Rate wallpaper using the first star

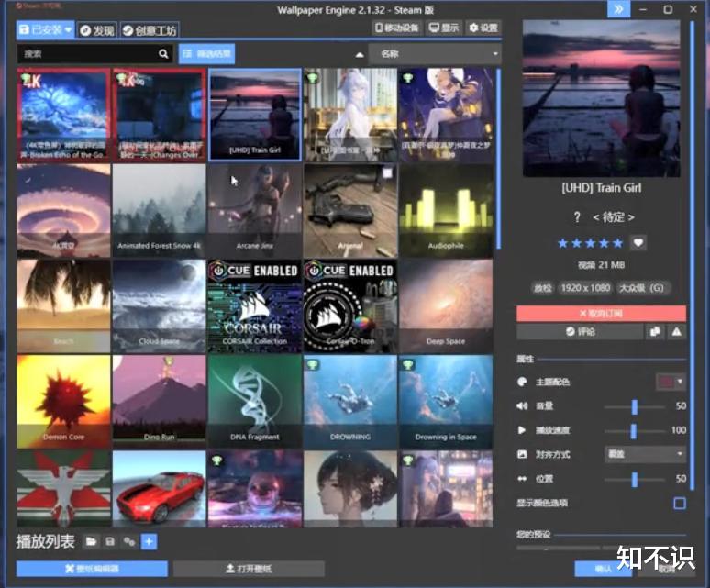click(563, 243)
